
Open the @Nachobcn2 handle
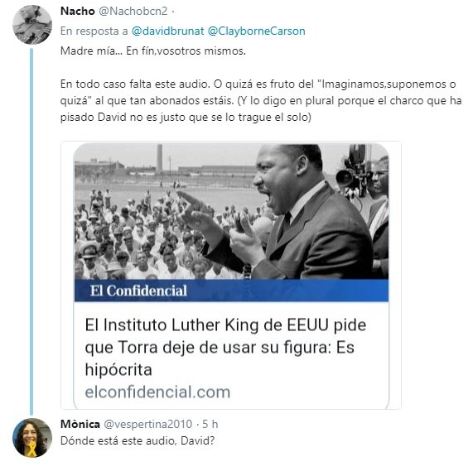coord(133,12)
